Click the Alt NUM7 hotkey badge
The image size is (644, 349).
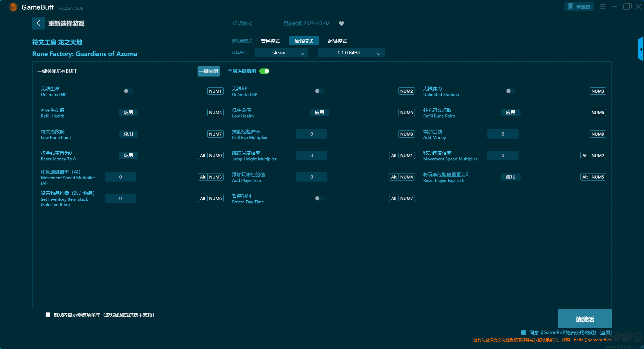click(402, 198)
